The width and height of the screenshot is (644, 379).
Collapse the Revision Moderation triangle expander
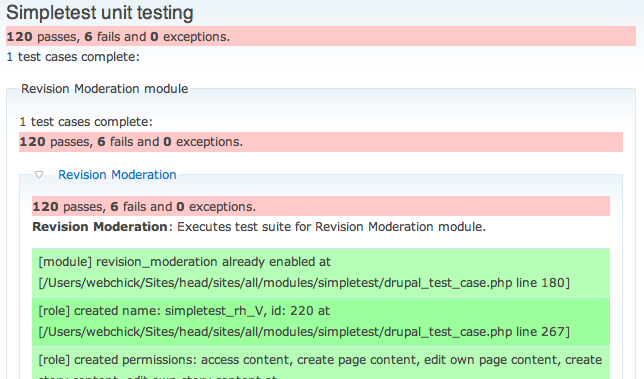(39, 175)
